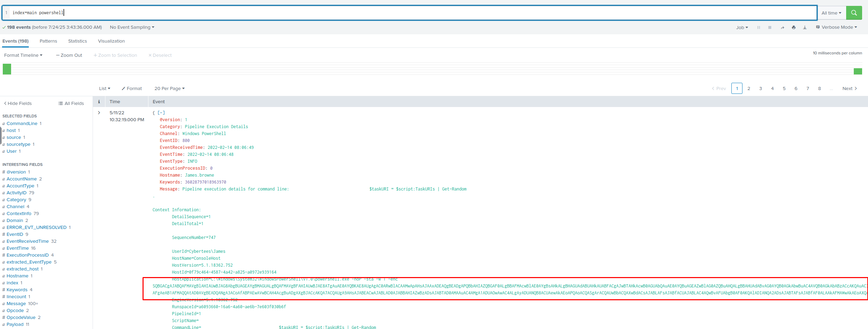Image resolution: width=868 pixels, height=329 pixels.
Task: Go to results page 8
Action: coord(819,88)
